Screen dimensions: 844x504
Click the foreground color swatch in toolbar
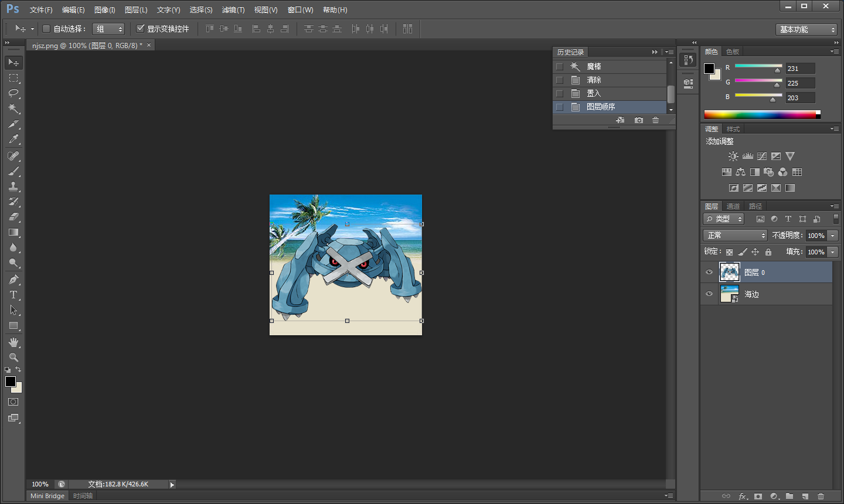click(x=11, y=382)
